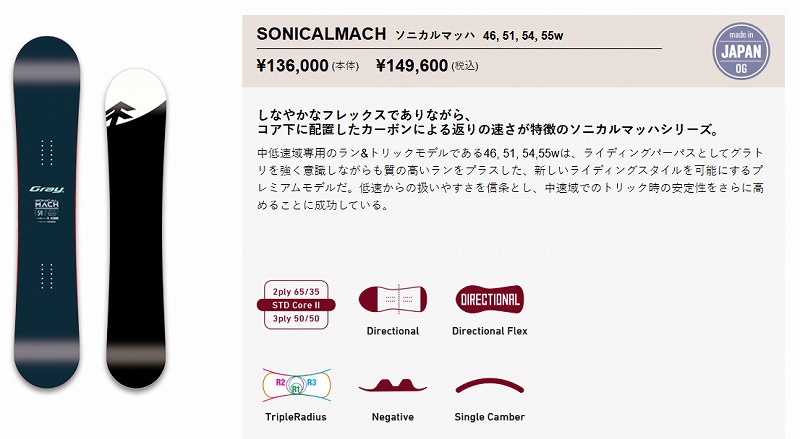Select the Single Camber arc icon
This screenshot has width=800, height=439.
pos(490,385)
